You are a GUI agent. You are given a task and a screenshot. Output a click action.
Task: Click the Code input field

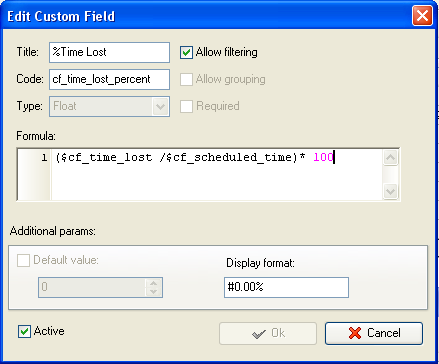coord(109,79)
